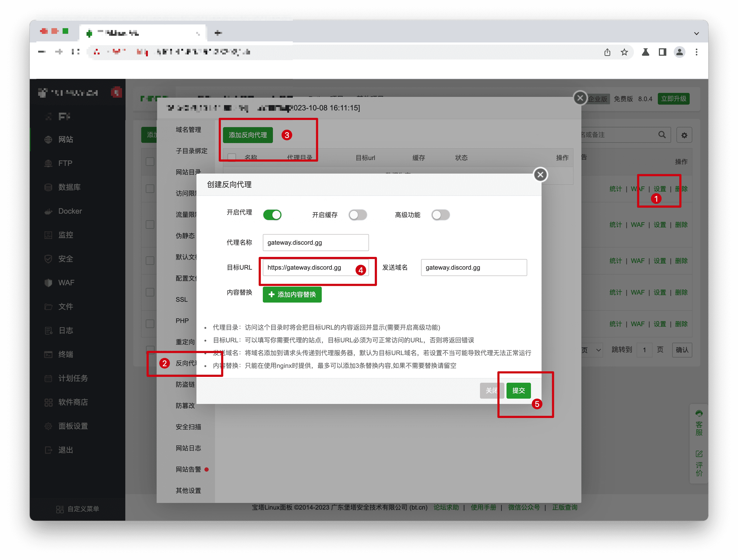Screen dimensions: 738x560
Task: Open 微信公众号 footer link
Action: click(x=524, y=507)
